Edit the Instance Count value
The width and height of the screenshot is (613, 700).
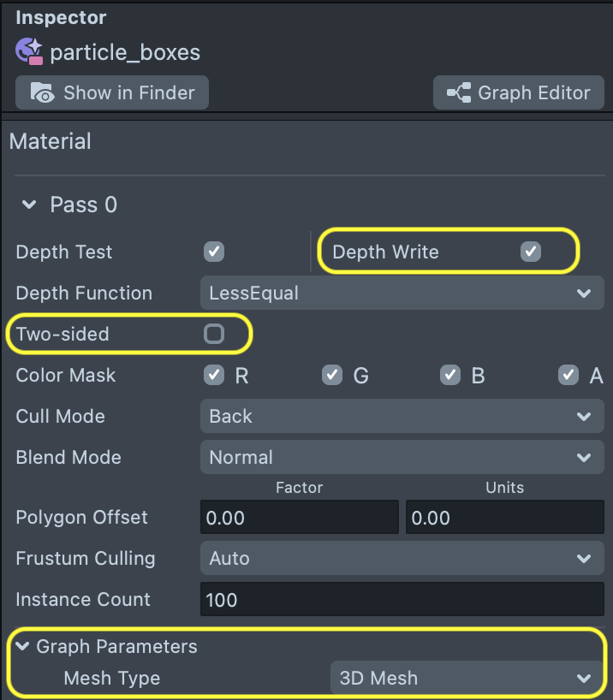coord(401,599)
